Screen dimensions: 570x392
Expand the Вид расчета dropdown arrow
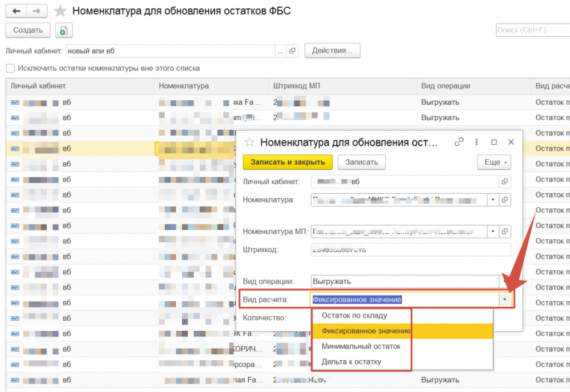504,300
